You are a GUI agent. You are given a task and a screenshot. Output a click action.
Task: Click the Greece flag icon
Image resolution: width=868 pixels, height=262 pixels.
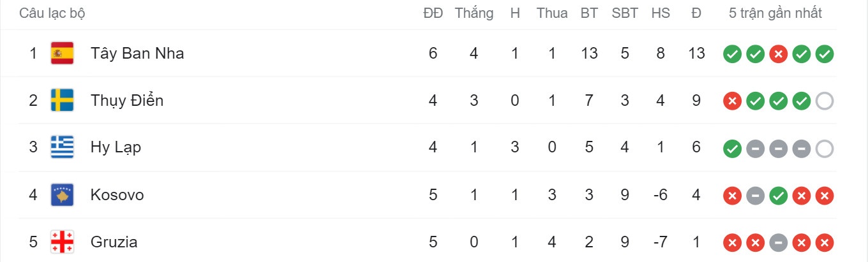click(x=62, y=147)
